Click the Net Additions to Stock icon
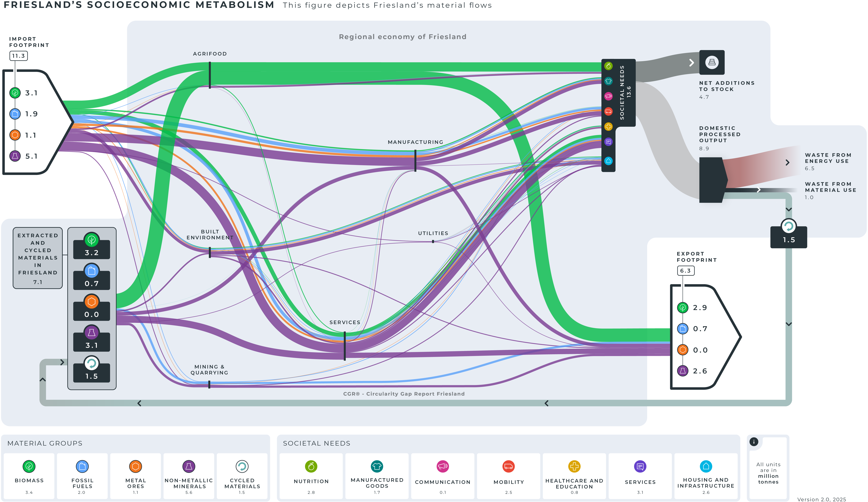868x502 pixels. tap(712, 62)
